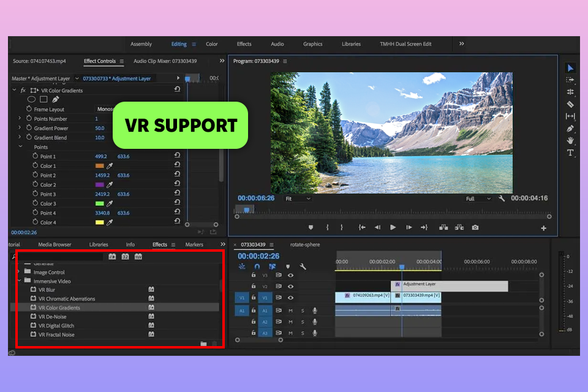Click Mark Out in Program monitor
Screen dimensions: 588x392
point(342,227)
